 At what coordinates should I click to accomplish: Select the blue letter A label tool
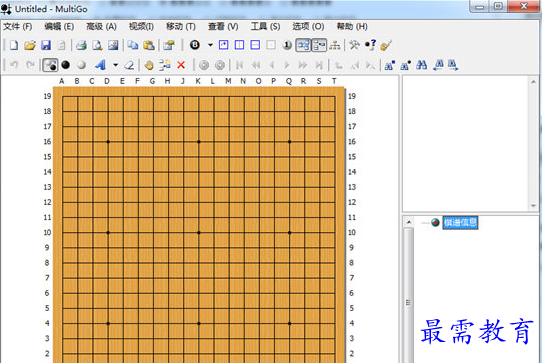click(x=101, y=65)
